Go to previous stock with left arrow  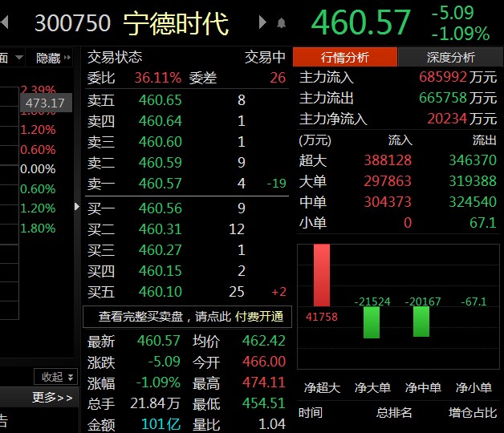coord(5,22)
